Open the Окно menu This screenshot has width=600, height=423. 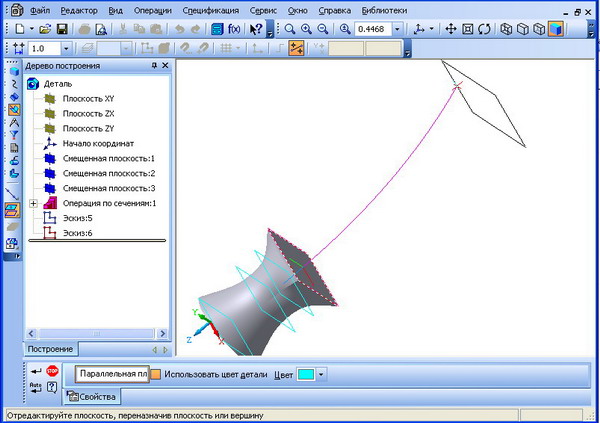click(x=297, y=11)
